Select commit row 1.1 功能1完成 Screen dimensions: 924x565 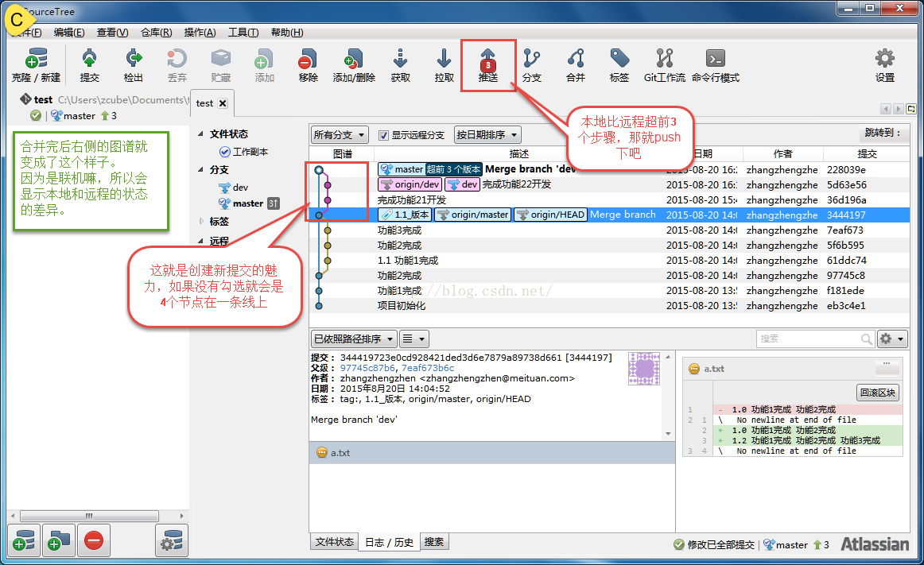[x=609, y=261]
